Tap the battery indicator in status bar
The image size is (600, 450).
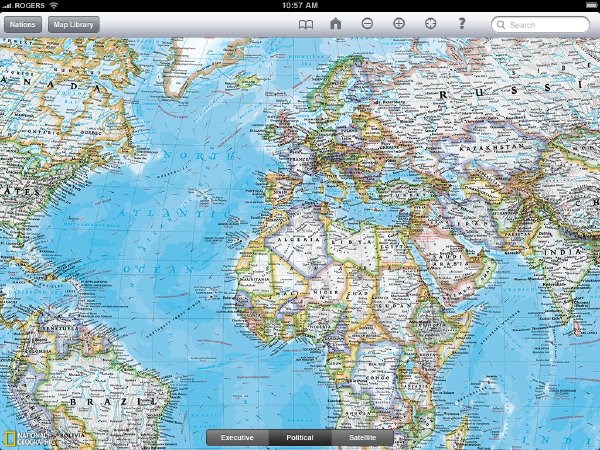[x=584, y=5]
